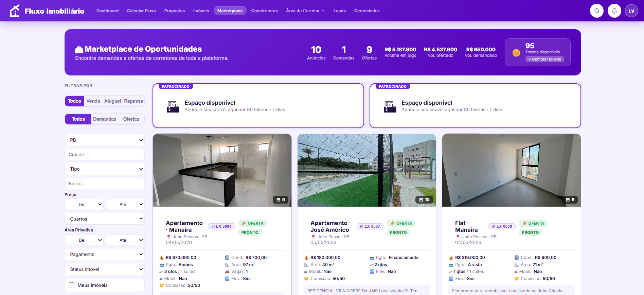The image size is (644, 295).
Task: Click the Cidade input field
Action: click(x=105, y=155)
